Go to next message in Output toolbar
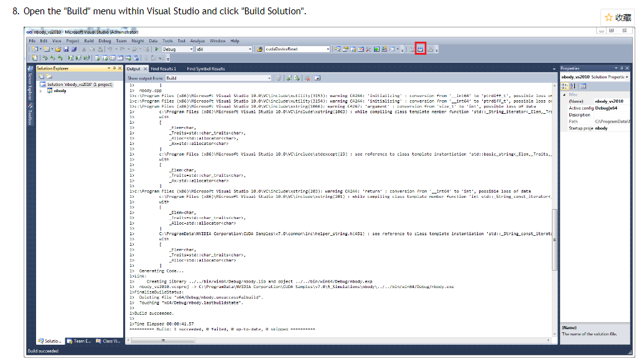The image size is (639, 364). 297,78
